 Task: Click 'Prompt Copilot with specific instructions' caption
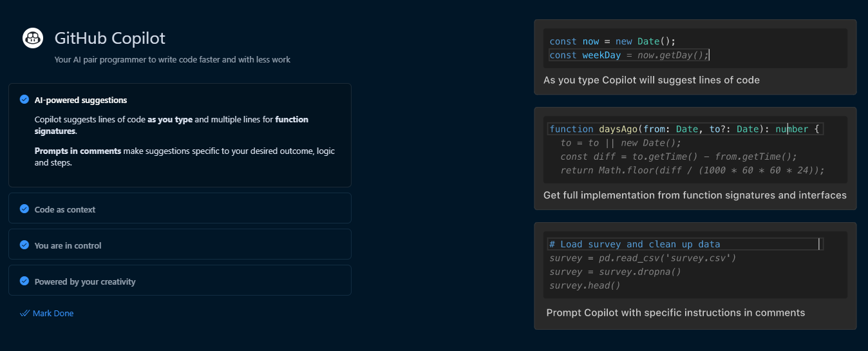675,313
